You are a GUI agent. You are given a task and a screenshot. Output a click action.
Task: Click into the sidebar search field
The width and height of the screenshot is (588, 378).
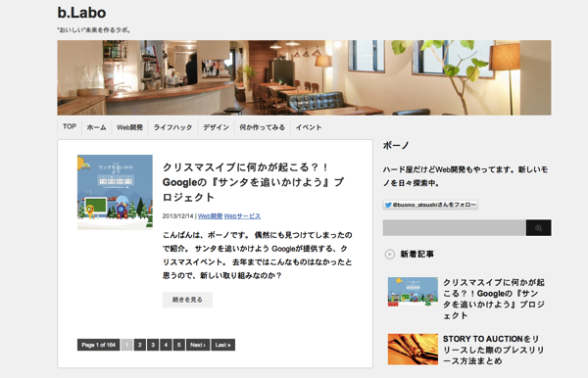pos(454,228)
